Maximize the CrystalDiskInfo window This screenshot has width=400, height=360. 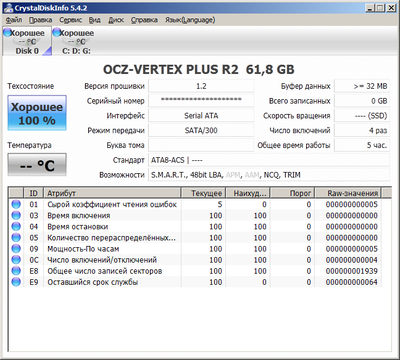pyautogui.click(x=380, y=8)
